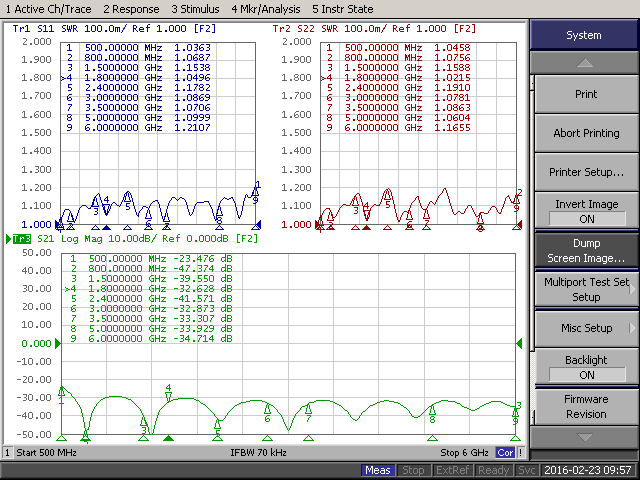Click marker 5 on the S11 trace

click(x=127, y=202)
